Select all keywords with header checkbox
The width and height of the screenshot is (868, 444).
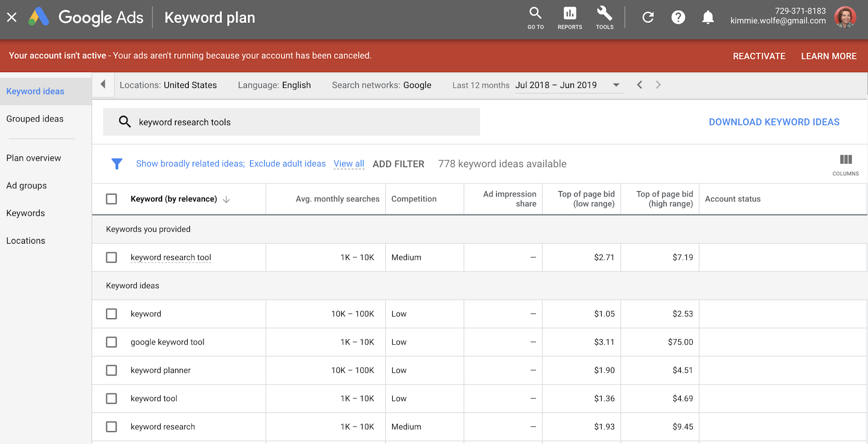point(111,199)
